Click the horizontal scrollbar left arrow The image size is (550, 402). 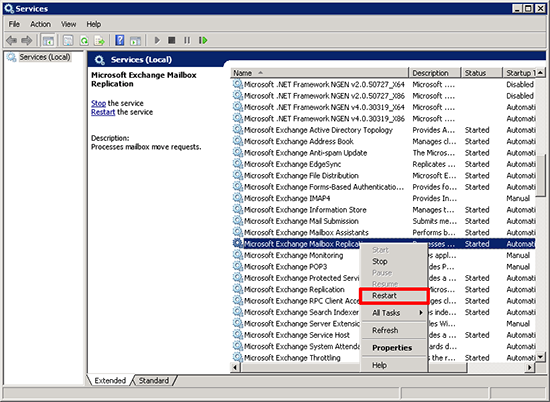(x=235, y=367)
